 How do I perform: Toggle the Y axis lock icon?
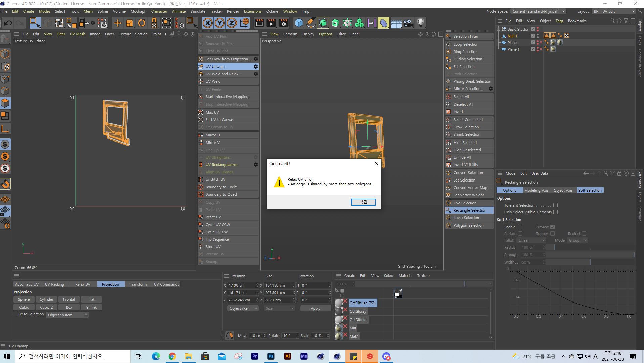[x=220, y=23]
